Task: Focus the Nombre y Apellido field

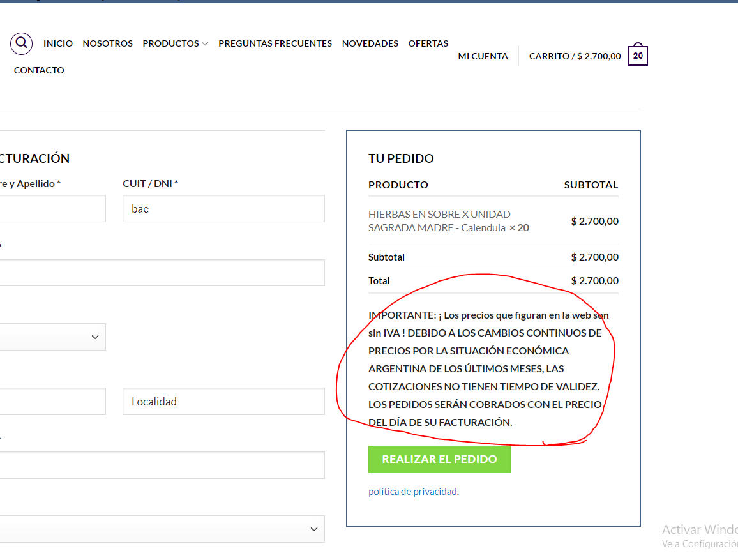Action: click(x=53, y=208)
